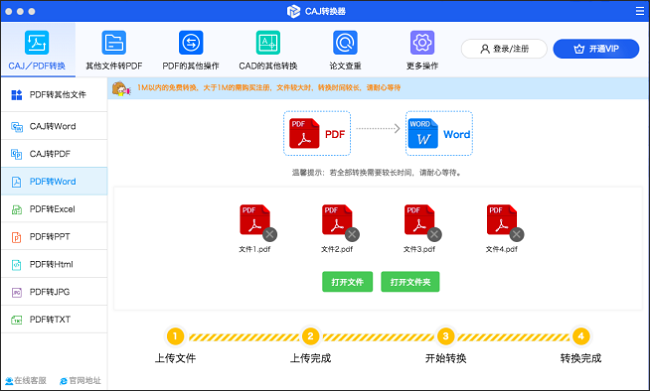
Task: Choose PDF转Excel in the sidebar
Action: coord(54,209)
